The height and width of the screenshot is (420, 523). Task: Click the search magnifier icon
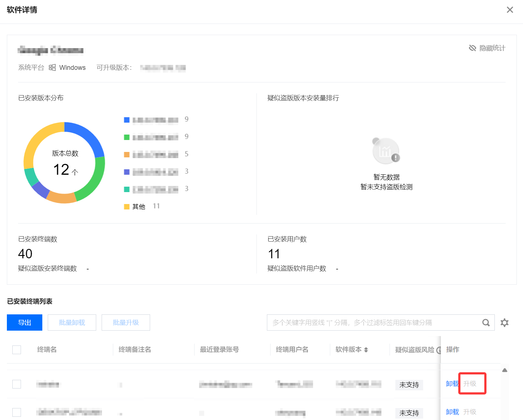pos(486,323)
